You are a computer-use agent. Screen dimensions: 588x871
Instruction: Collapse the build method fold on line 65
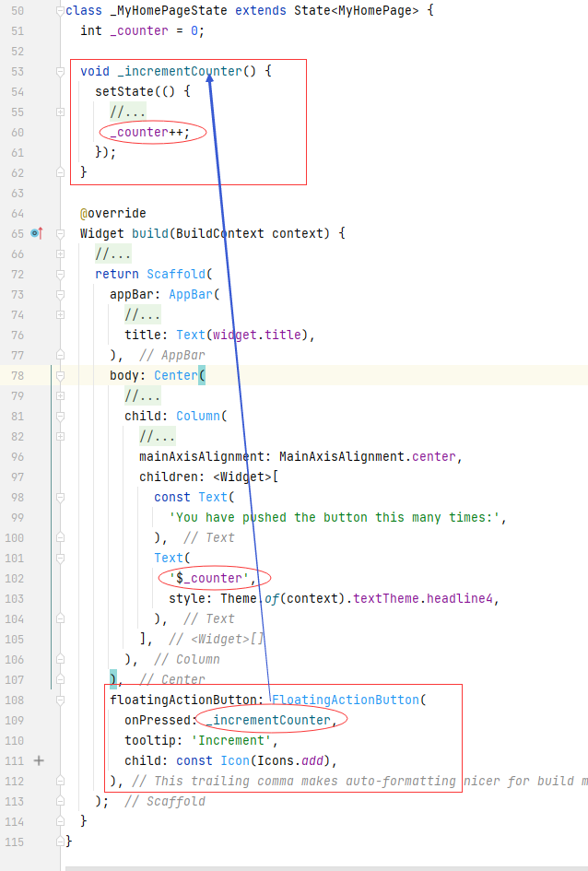(x=60, y=233)
